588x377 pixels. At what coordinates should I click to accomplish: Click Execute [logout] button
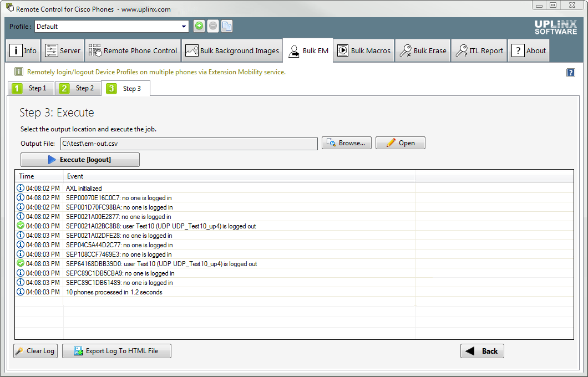tap(80, 160)
